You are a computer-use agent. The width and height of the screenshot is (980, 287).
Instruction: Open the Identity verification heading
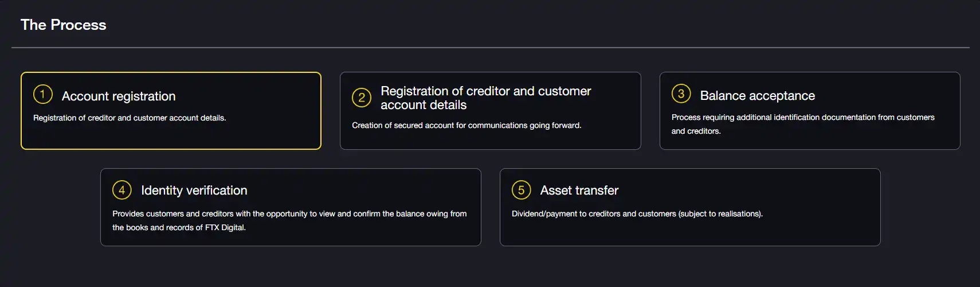pyautogui.click(x=194, y=191)
